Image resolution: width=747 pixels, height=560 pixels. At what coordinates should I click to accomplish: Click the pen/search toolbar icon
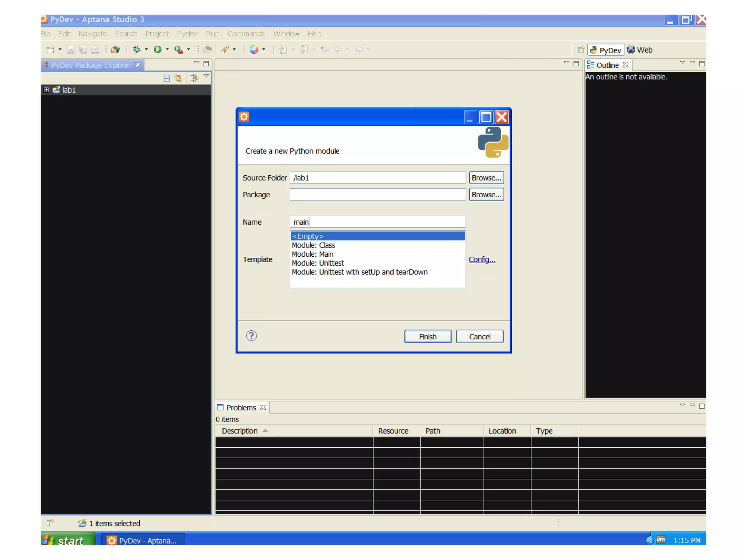(225, 50)
